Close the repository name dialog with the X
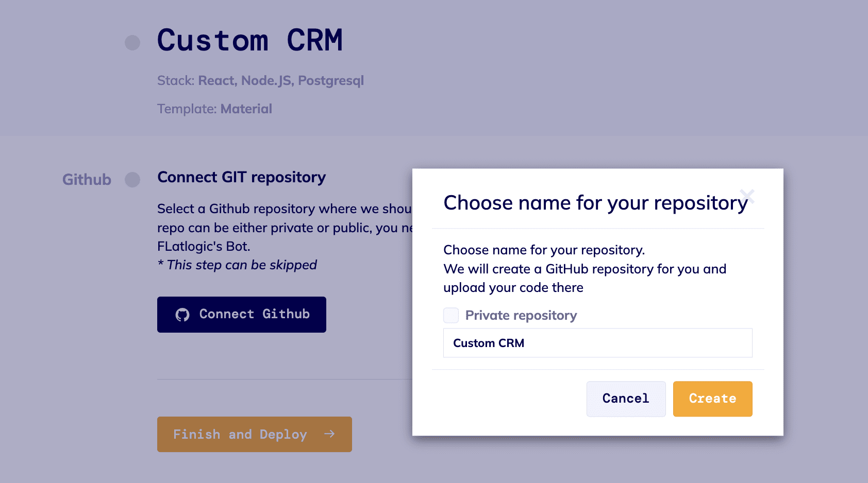Viewport: 868px width, 483px height. click(748, 196)
